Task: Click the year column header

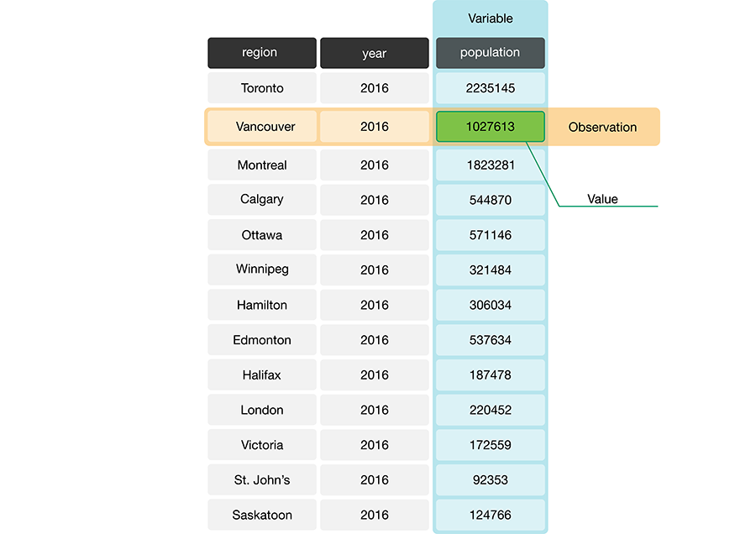Action: (x=374, y=53)
